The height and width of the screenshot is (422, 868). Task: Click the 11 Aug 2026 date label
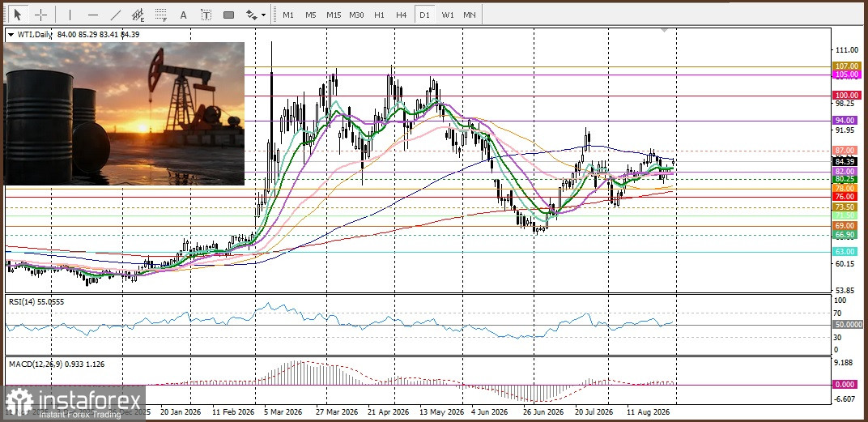[649, 412]
